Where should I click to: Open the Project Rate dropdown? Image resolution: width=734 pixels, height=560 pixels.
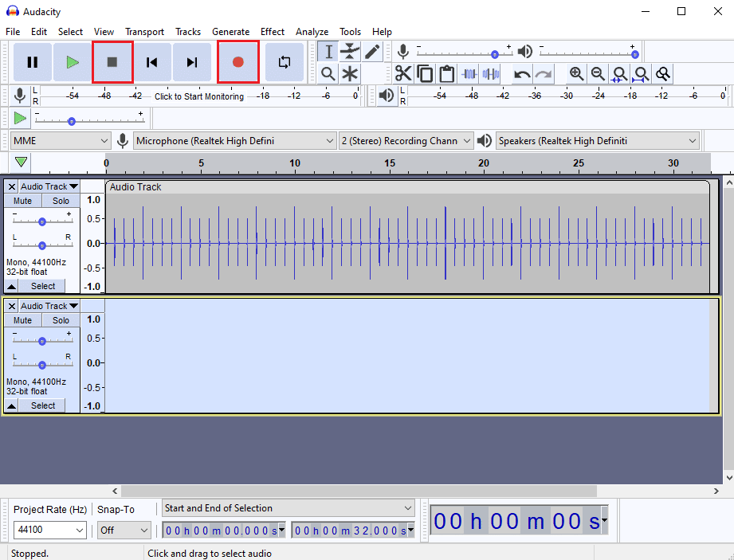(49, 530)
